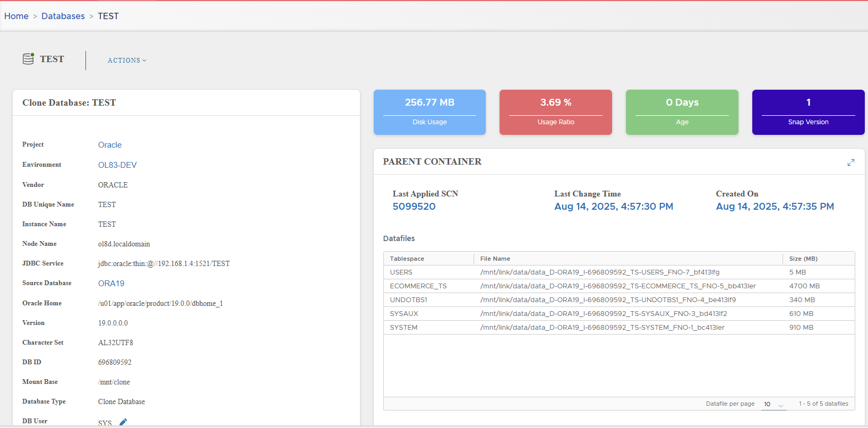Click the Disk Usage tile

click(429, 112)
